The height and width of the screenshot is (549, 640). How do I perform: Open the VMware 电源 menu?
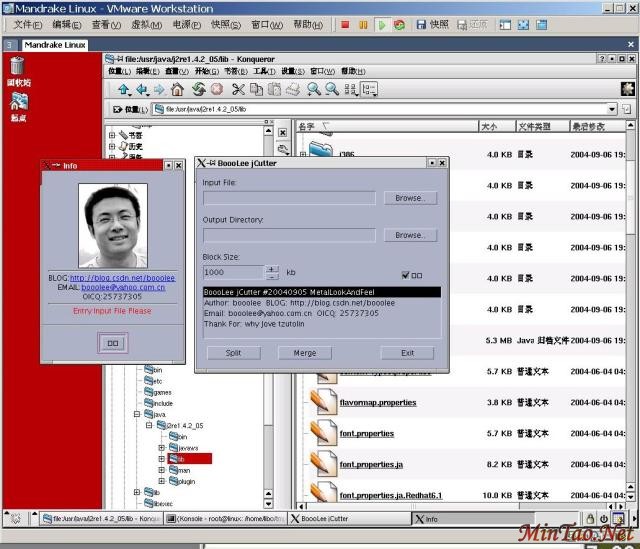pos(185,24)
